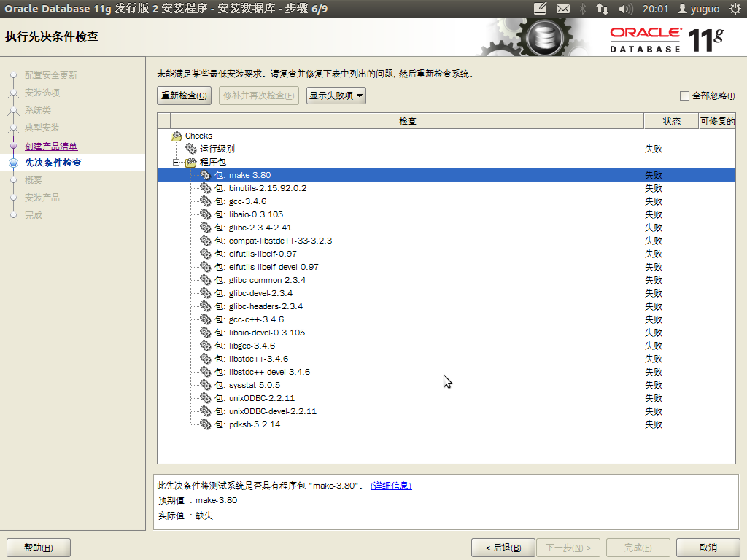Select the unixODBC-devel-2.2.11 package row
Image resolution: width=747 pixels, height=560 pixels.
click(446, 411)
